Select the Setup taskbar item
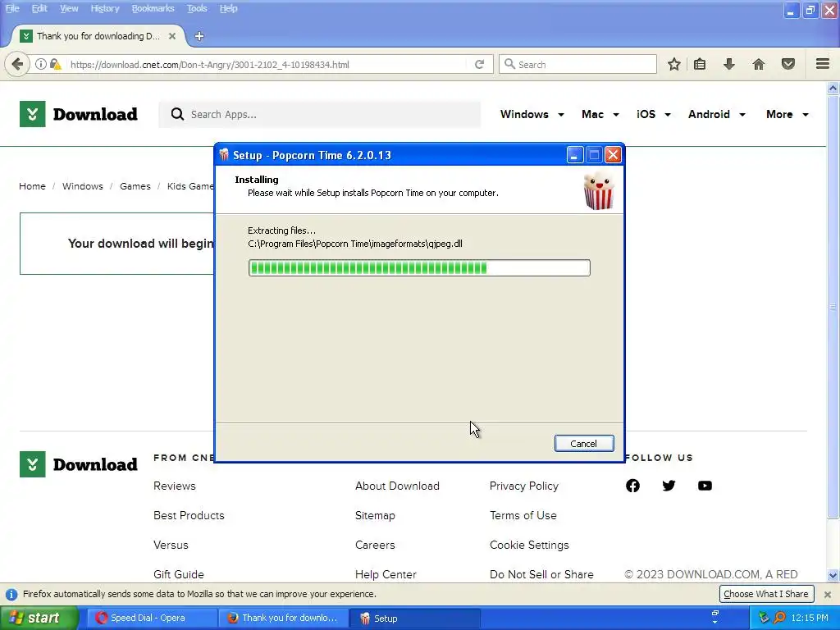Image resolution: width=840 pixels, height=630 pixels. (414, 618)
